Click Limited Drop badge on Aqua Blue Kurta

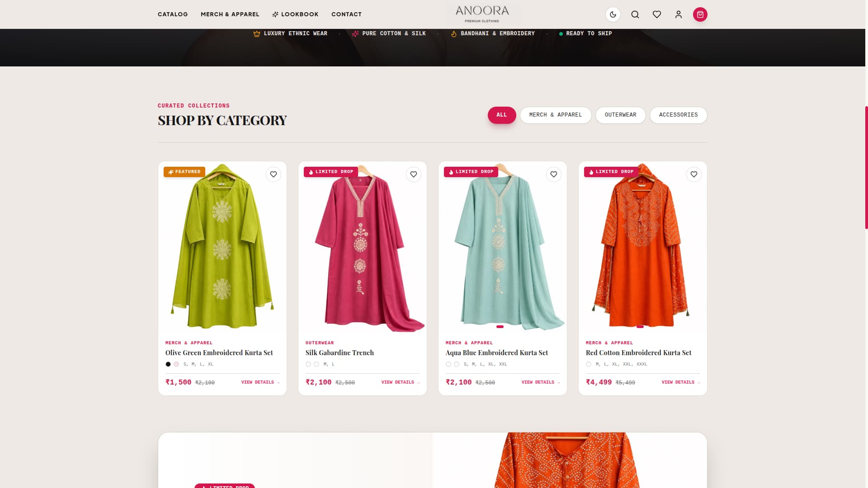471,172
